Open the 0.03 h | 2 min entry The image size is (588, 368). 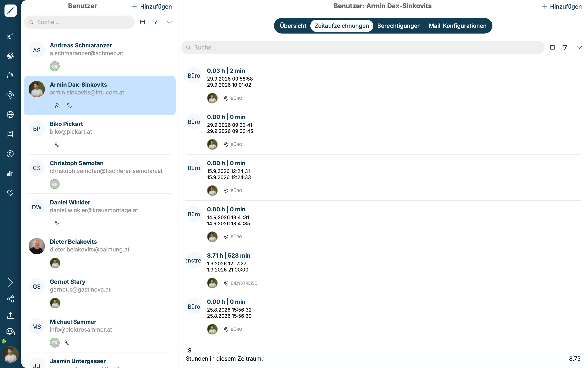pos(383,85)
